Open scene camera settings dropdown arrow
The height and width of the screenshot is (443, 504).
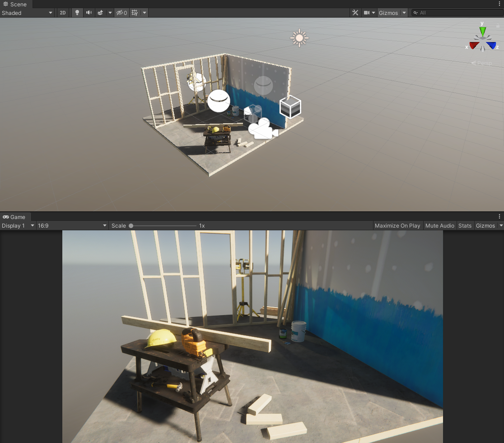coord(373,13)
